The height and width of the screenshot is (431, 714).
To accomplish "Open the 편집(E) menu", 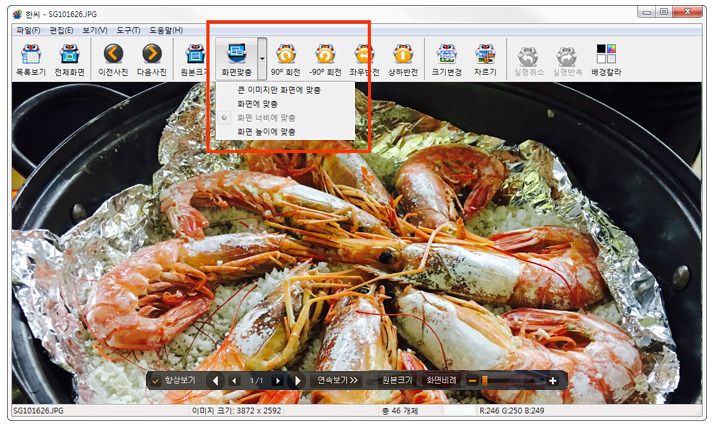I will click(61, 30).
